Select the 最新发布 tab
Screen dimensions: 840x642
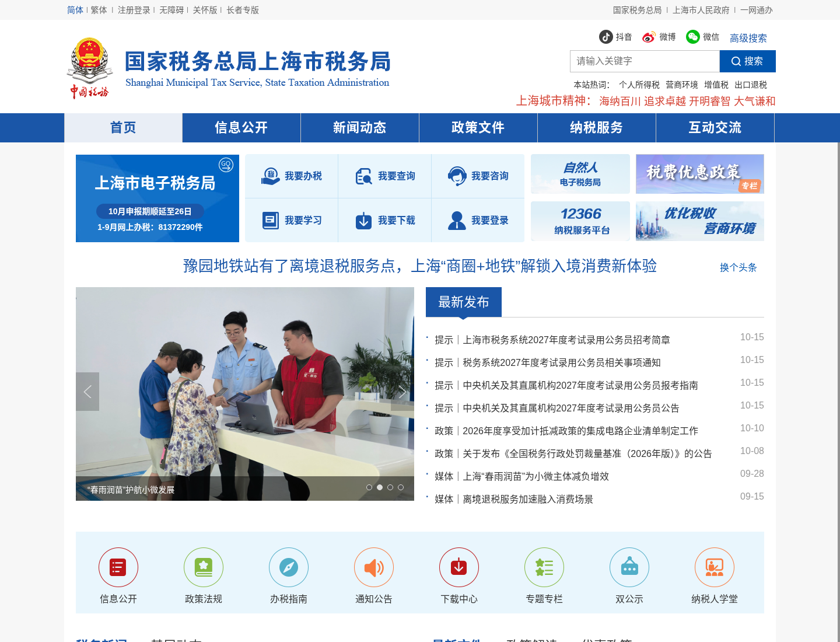464,302
